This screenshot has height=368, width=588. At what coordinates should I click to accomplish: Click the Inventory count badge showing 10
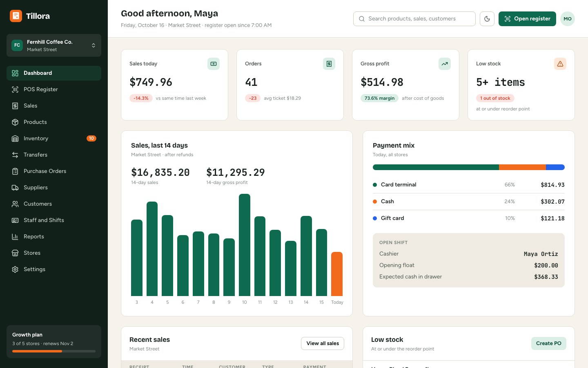coord(91,139)
